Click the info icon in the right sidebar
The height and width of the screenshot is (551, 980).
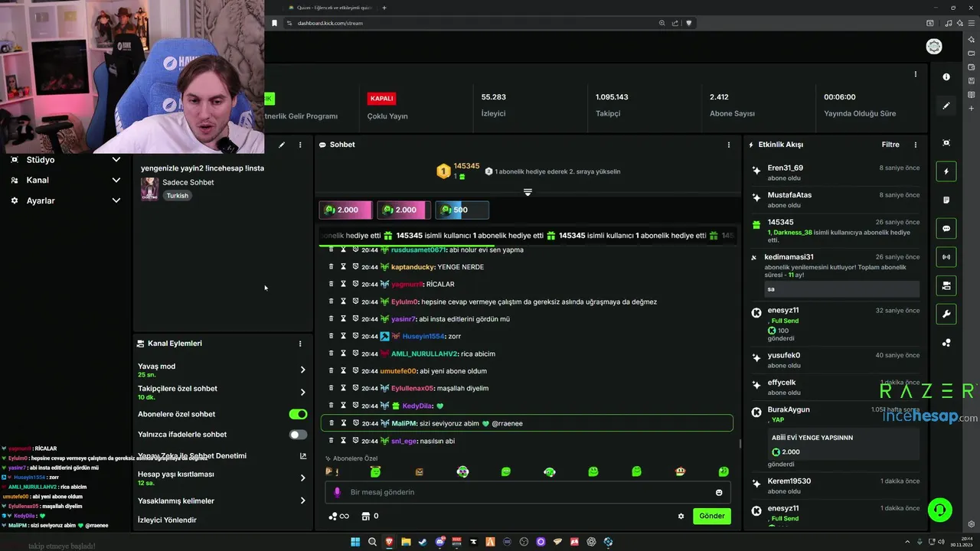946,77
